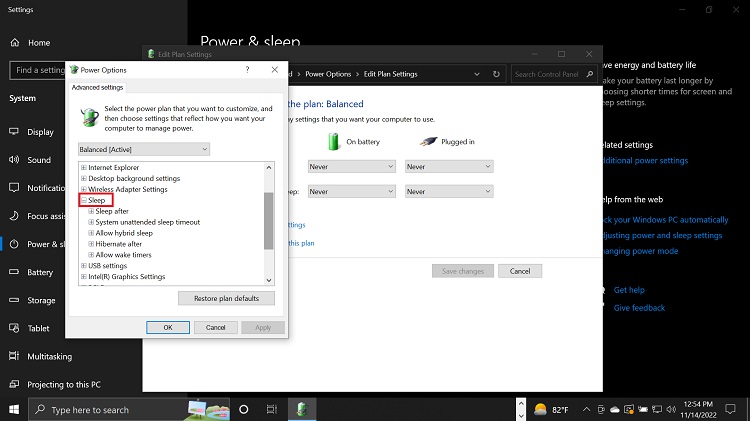Open Task View in the taskbar
Screen dimensions: 750x421
(x=271, y=409)
